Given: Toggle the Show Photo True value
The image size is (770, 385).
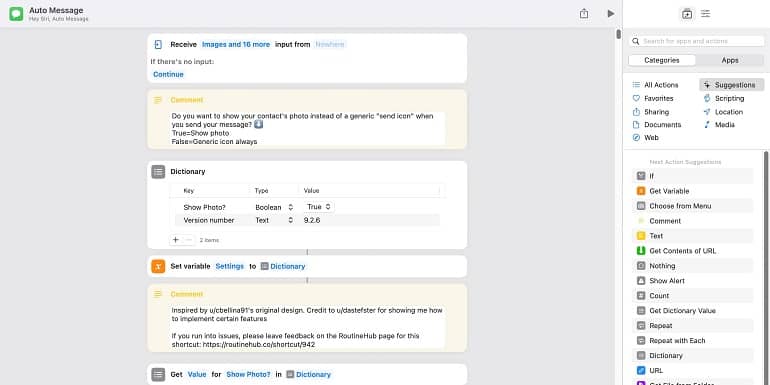Looking at the screenshot, I should pos(319,207).
